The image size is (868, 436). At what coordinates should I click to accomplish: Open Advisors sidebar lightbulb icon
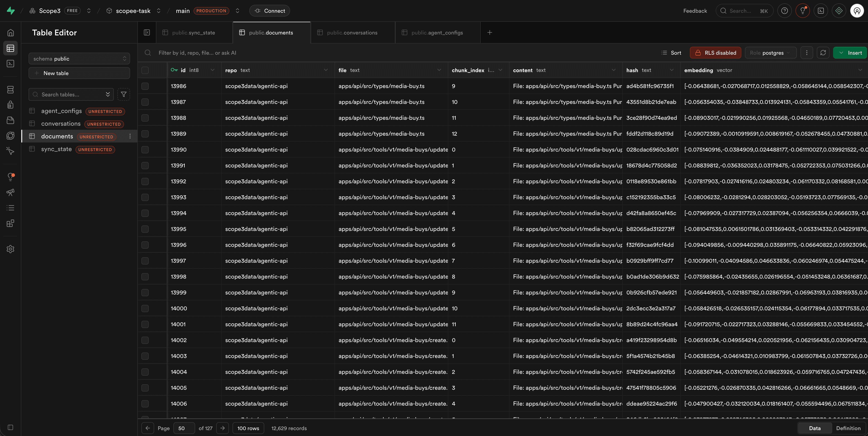(x=10, y=177)
